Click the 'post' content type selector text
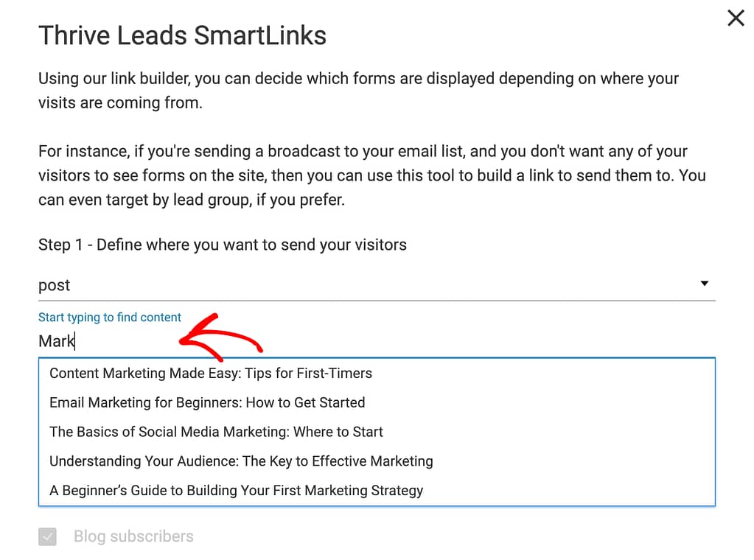Screen dimensions: 754x560 tap(54, 285)
